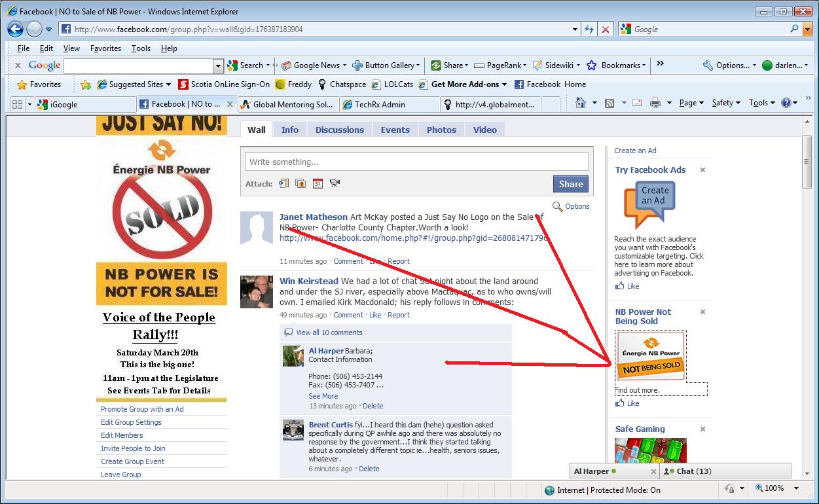Open Google toolbar Options wrench

tap(729, 65)
